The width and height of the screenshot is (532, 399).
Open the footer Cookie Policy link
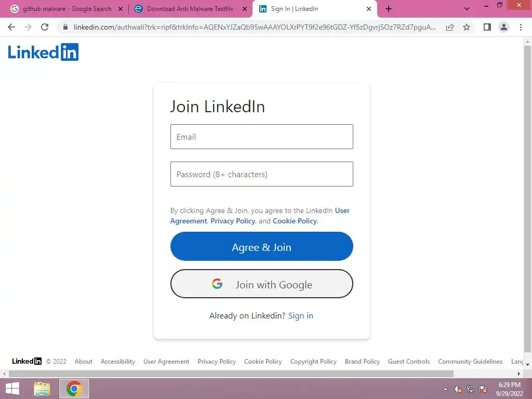pos(263,362)
